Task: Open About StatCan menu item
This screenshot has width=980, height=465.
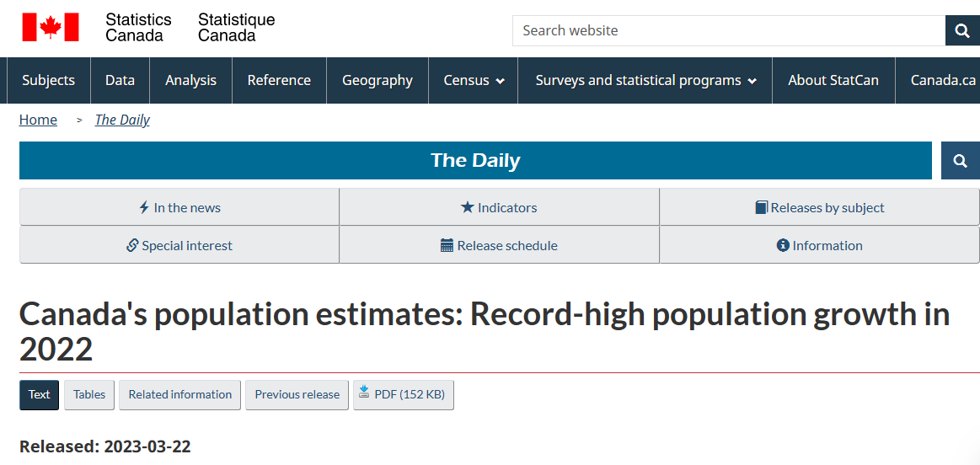Action: tap(833, 81)
